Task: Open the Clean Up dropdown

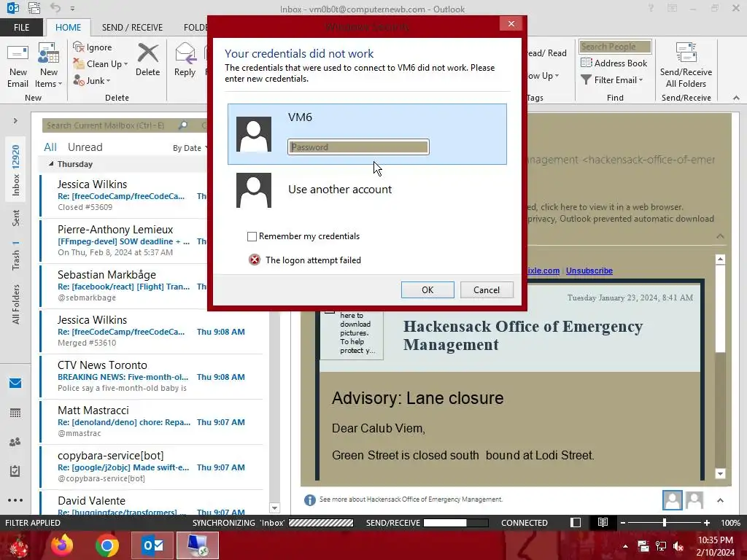Action: 101,64
